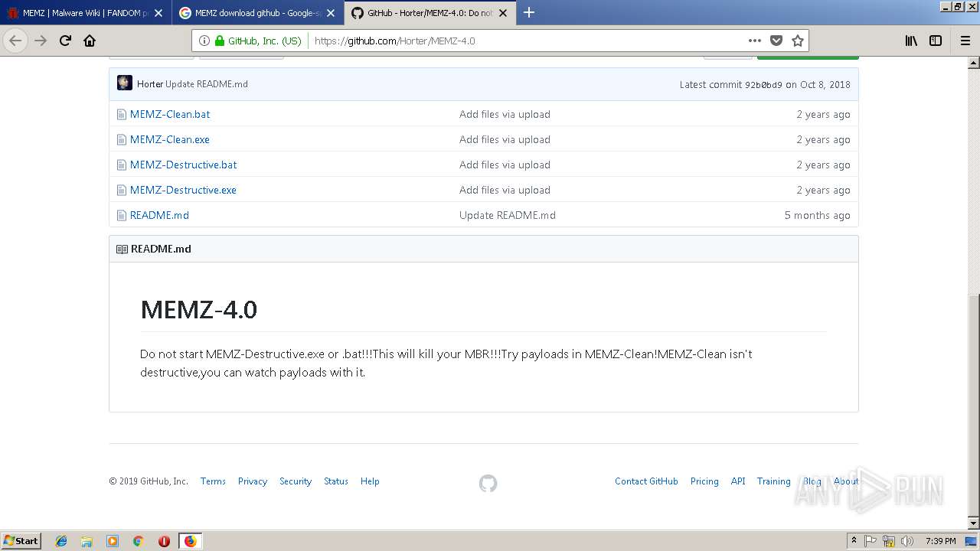Image resolution: width=980 pixels, height=551 pixels.
Task: Open README.md file link
Action: tap(159, 215)
